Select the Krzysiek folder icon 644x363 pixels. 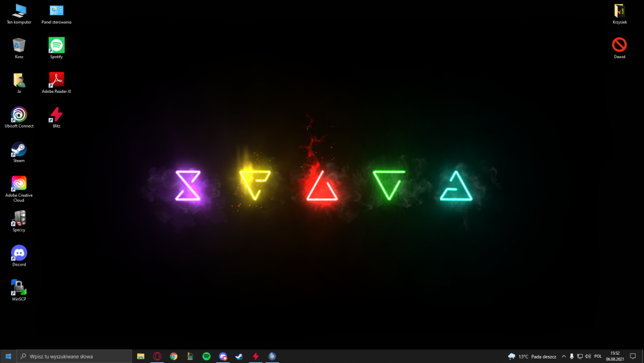[620, 14]
